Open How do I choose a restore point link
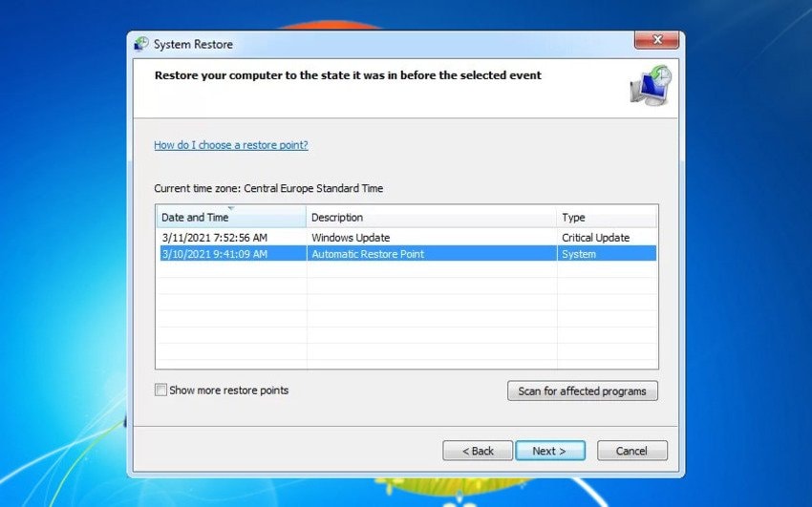 click(x=231, y=145)
